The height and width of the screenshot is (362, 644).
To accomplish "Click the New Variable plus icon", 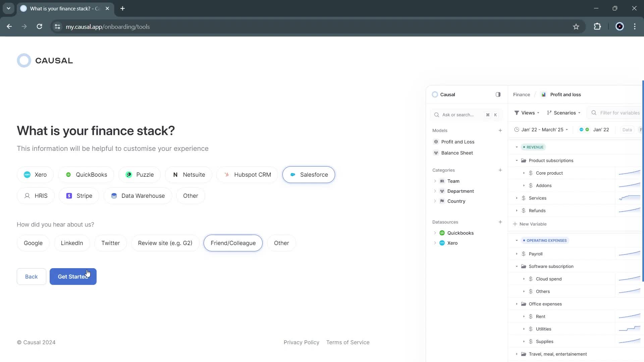I will [515, 224].
